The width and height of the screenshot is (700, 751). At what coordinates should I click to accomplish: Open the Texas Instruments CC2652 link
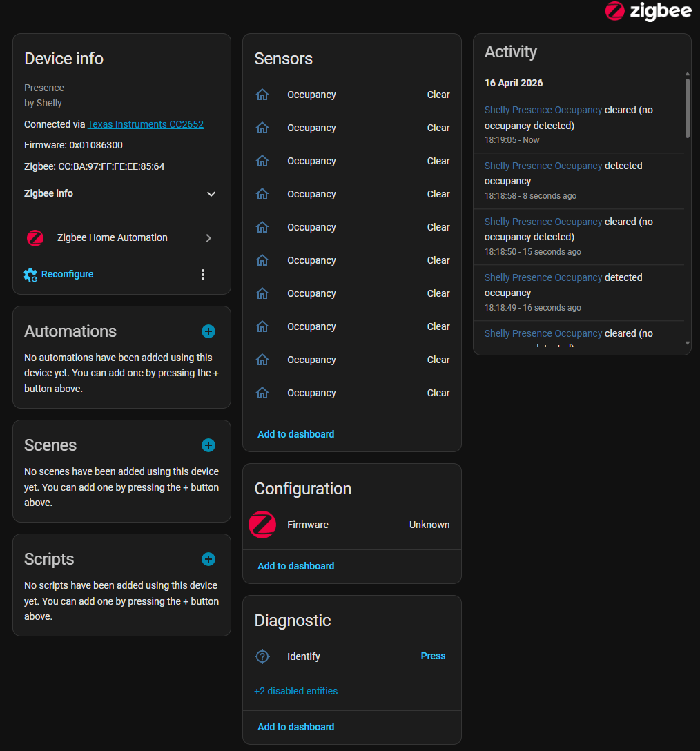[x=145, y=124]
